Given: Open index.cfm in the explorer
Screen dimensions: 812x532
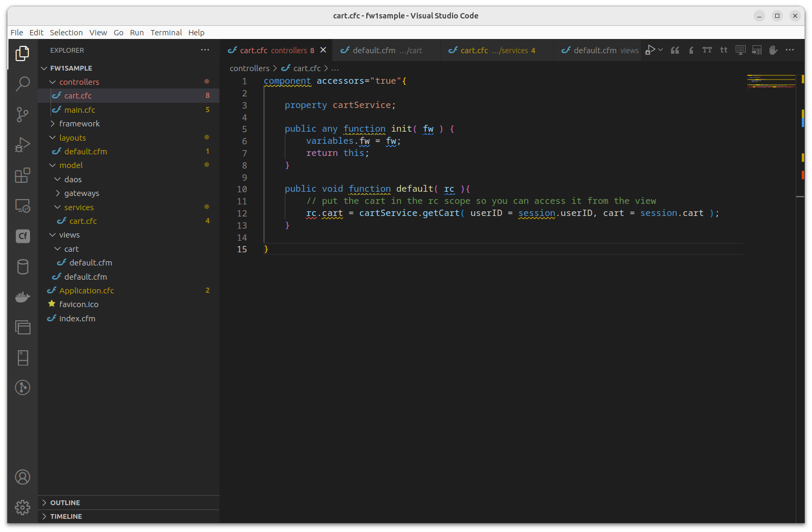Looking at the screenshot, I should tap(128, 319).
